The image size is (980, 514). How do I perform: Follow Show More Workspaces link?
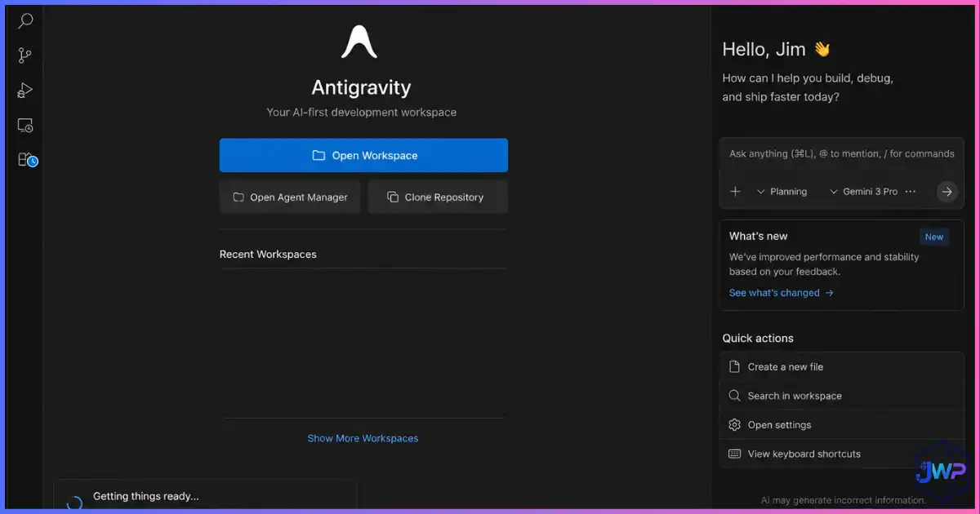(x=363, y=438)
